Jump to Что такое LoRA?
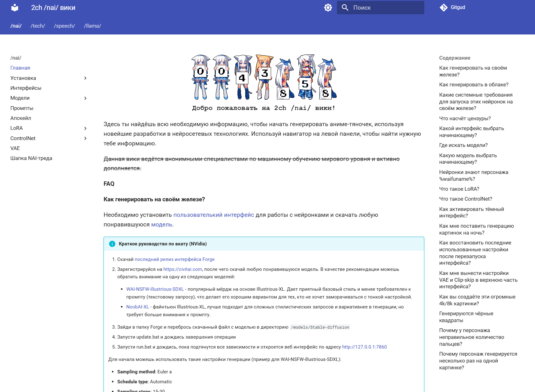535x392 pixels. [x=459, y=189]
